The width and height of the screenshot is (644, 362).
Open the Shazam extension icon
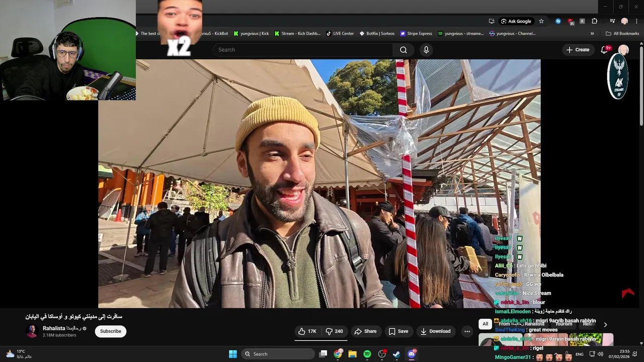(x=558, y=21)
